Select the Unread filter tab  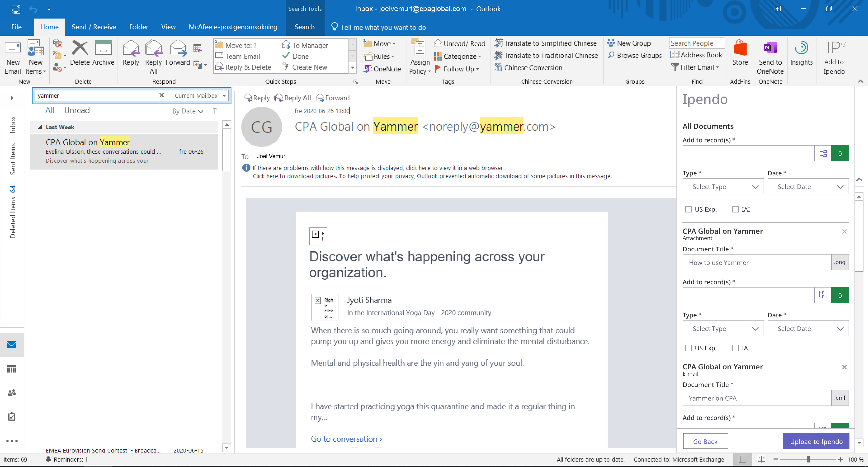[77, 110]
